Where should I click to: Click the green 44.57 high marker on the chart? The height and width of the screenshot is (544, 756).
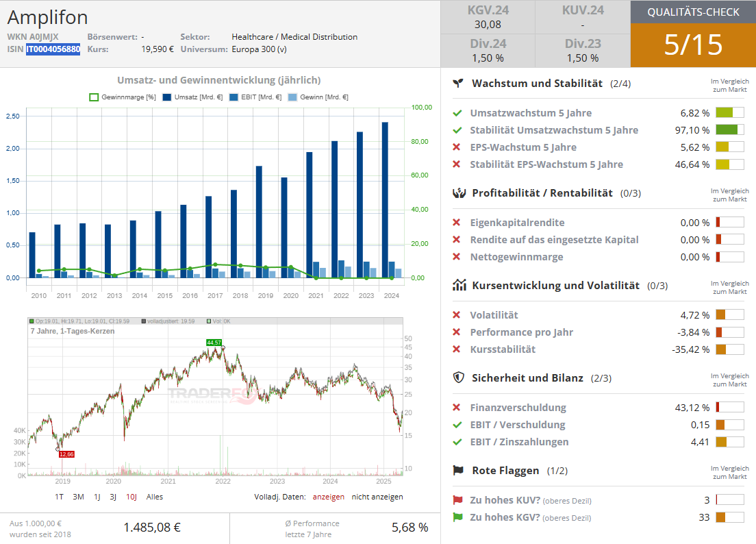click(x=214, y=343)
